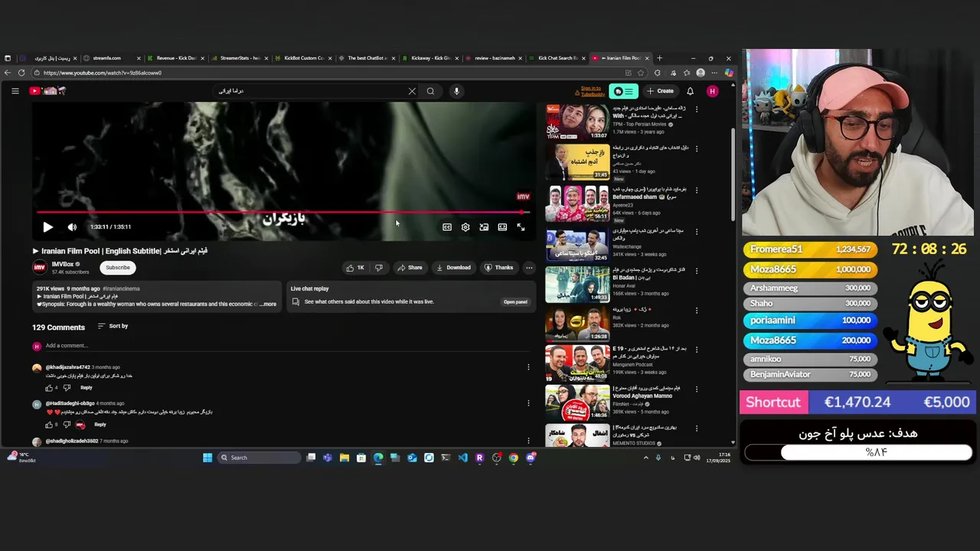
Task: Mute the video volume speaker icon
Action: click(x=72, y=227)
